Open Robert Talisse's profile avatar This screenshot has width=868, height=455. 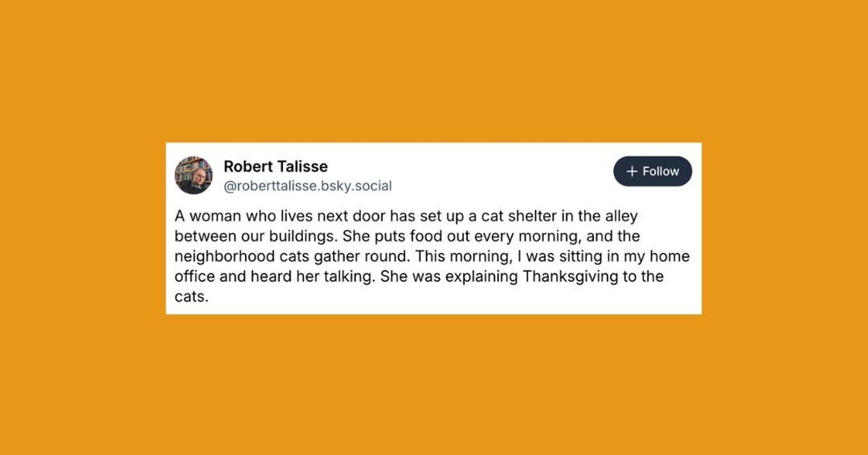point(193,175)
